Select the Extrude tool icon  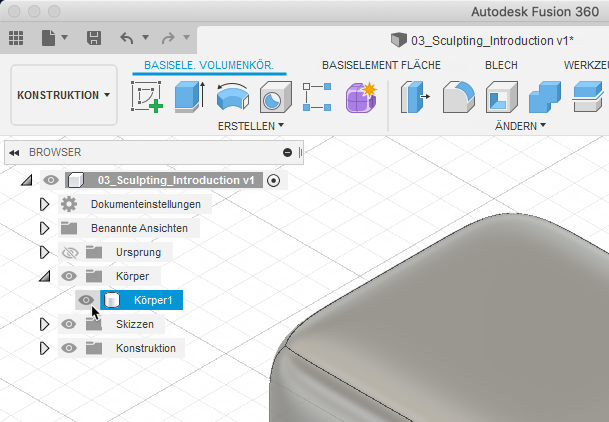[x=190, y=97]
